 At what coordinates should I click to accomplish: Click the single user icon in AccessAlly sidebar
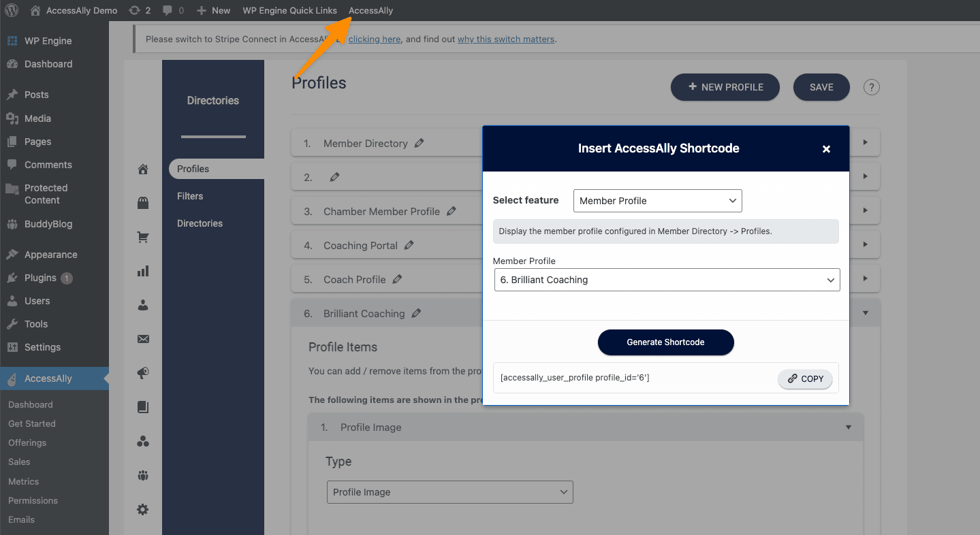click(143, 306)
